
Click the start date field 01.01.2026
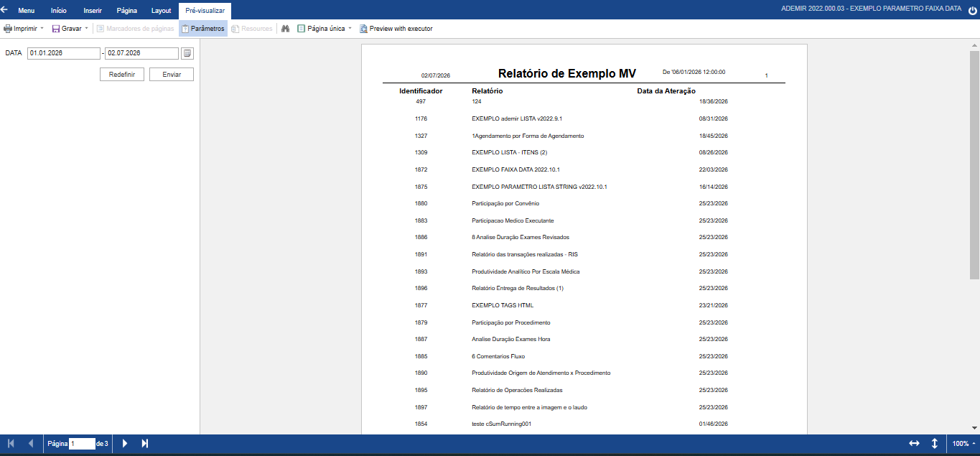click(64, 53)
